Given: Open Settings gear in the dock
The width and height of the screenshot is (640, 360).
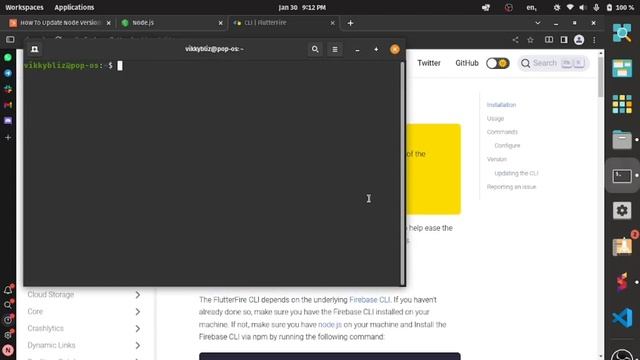Looking at the screenshot, I should tap(622, 211).
